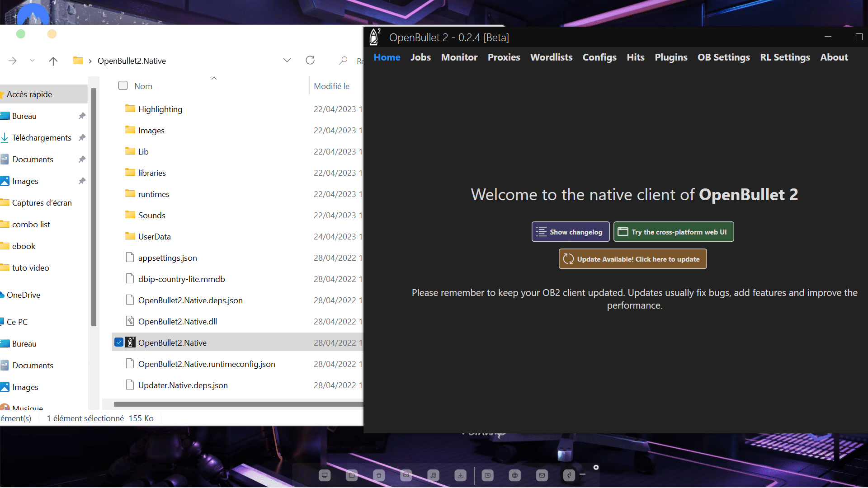Open the Configs tab
This screenshot has width=868, height=488.
tap(599, 57)
